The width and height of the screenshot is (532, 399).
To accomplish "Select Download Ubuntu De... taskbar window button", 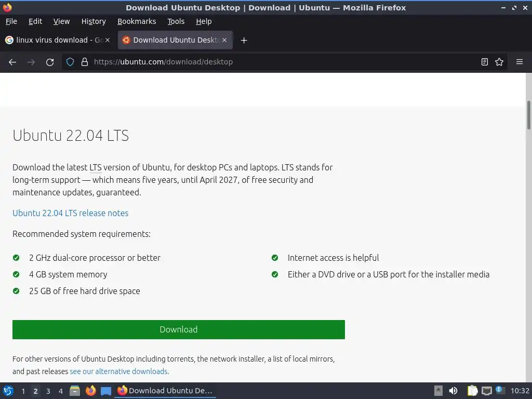I will coord(165,391).
